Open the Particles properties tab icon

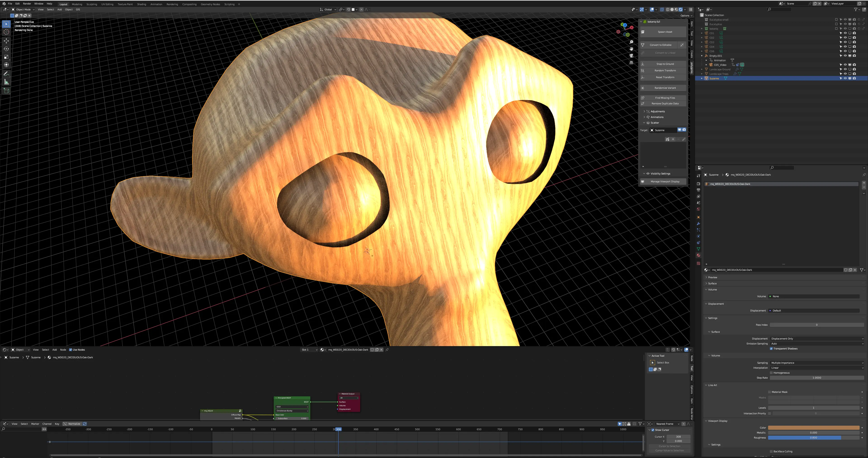698,230
